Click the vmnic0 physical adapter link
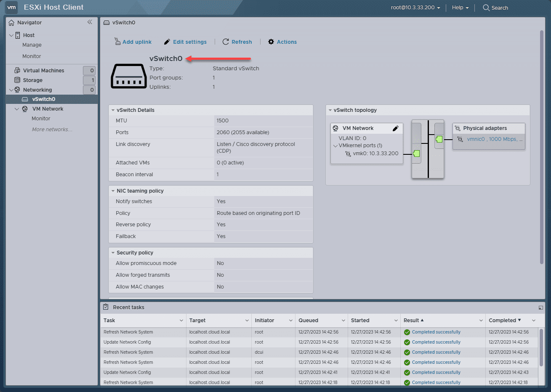 [476, 139]
